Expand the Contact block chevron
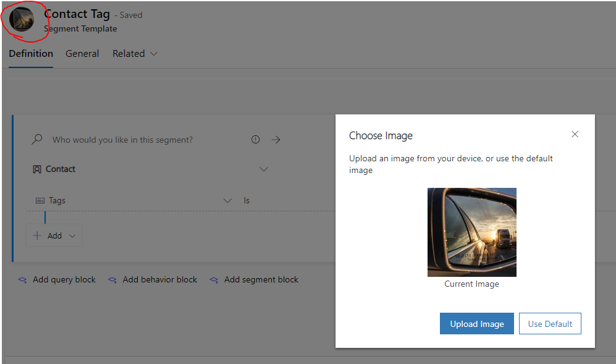616x364 pixels. pyautogui.click(x=264, y=169)
